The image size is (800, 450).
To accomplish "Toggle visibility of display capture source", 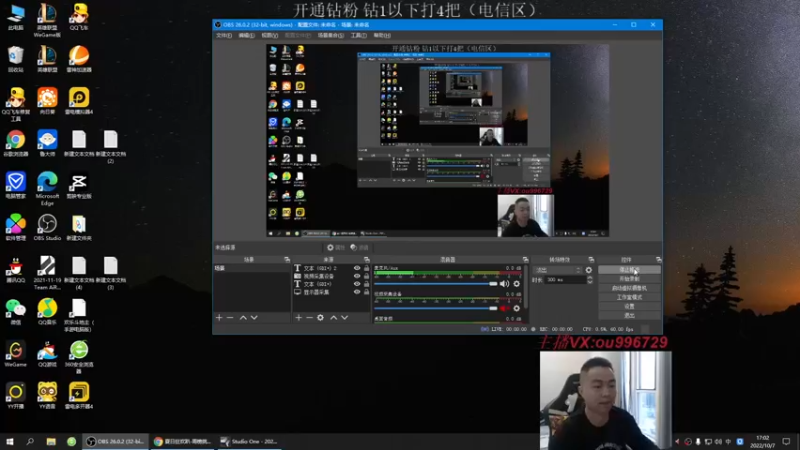I will coord(357,292).
